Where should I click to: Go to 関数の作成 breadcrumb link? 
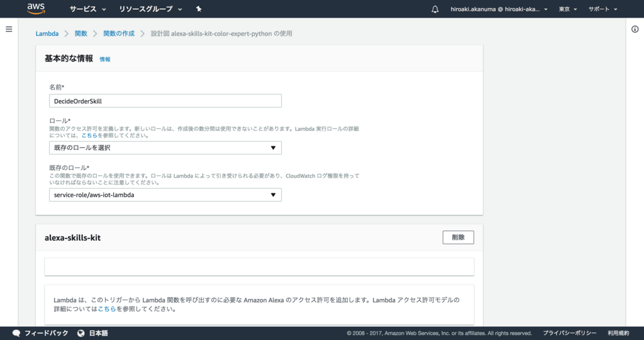pyautogui.click(x=119, y=34)
